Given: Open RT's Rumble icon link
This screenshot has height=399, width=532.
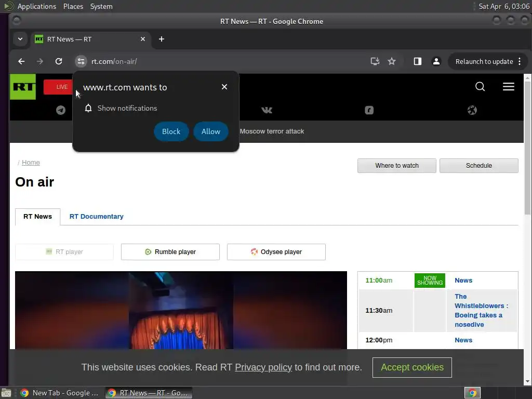Looking at the screenshot, I should [x=369, y=110].
